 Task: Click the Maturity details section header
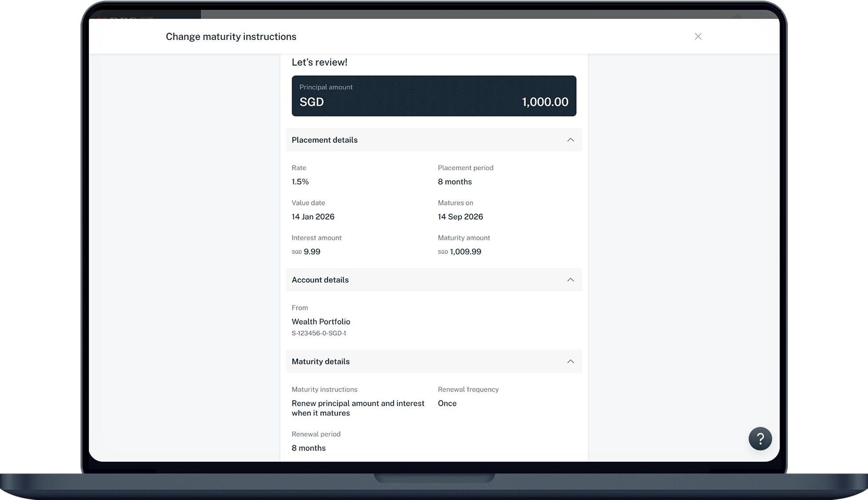[x=320, y=362]
